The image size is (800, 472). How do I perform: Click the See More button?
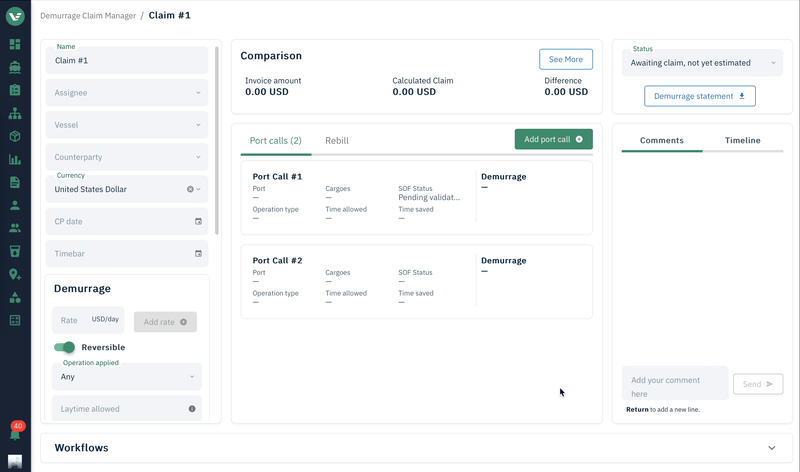tap(566, 59)
